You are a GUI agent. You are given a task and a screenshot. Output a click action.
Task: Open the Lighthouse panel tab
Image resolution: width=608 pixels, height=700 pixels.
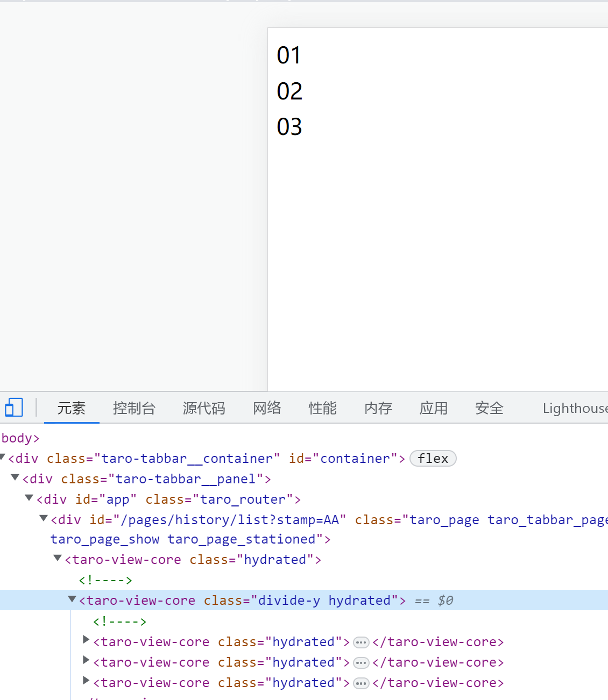click(574, 408)
